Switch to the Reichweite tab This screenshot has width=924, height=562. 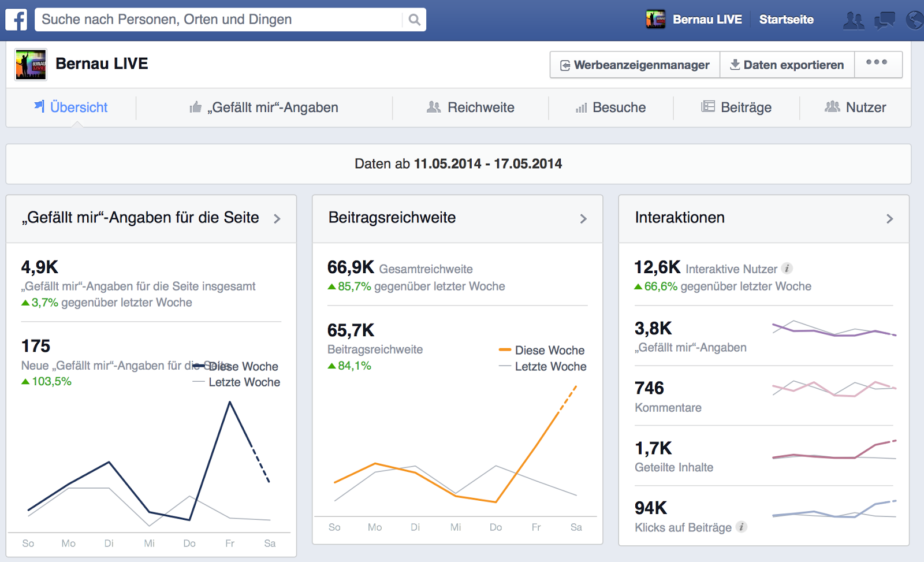470,107
